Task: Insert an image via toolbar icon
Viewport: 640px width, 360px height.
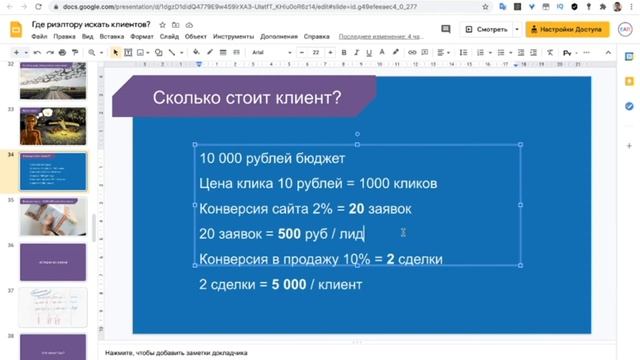Action: 140,53
